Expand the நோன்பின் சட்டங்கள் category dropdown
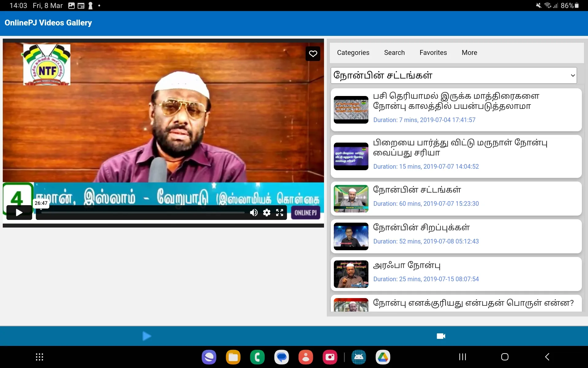The height and width of the screenshot is (368, 588). [x=454, y=75]
